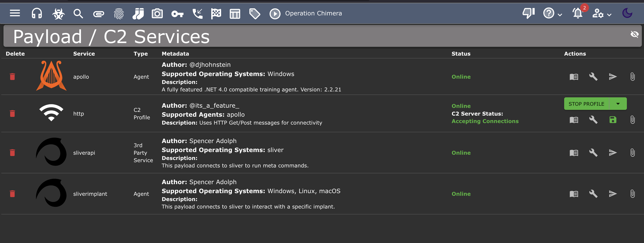Click the 'Payload / C2 Services' title
The height and width of the screenshot is (243, 644).
coord(111,36)
